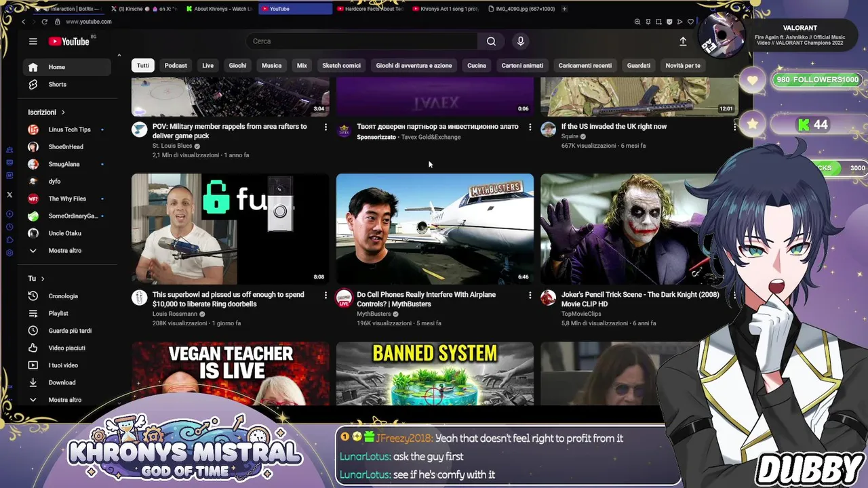
Task: Click the Squire channel avatar
Action: pos(548,129)
